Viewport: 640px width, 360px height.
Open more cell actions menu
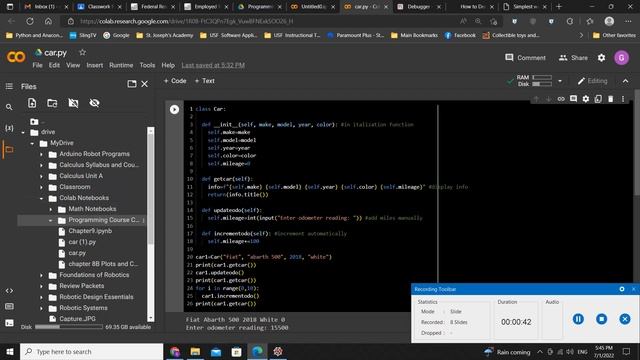623,99
